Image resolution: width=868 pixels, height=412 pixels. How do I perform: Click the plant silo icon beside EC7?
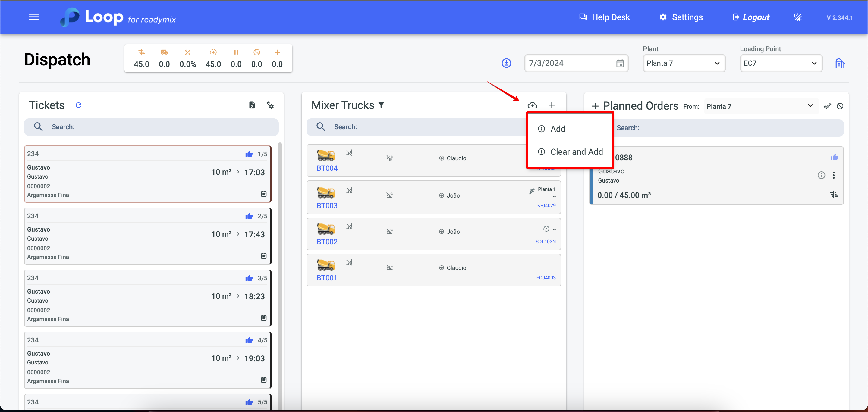[x=840, y=63]
